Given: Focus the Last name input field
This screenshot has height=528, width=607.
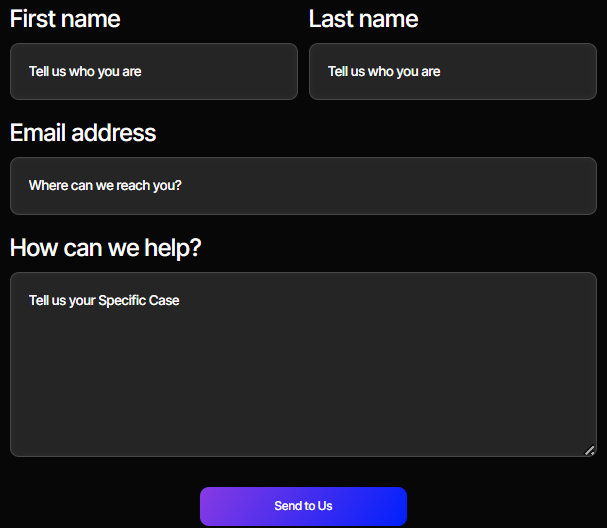Looking at the screenshot, I should (x=452, y=71).
